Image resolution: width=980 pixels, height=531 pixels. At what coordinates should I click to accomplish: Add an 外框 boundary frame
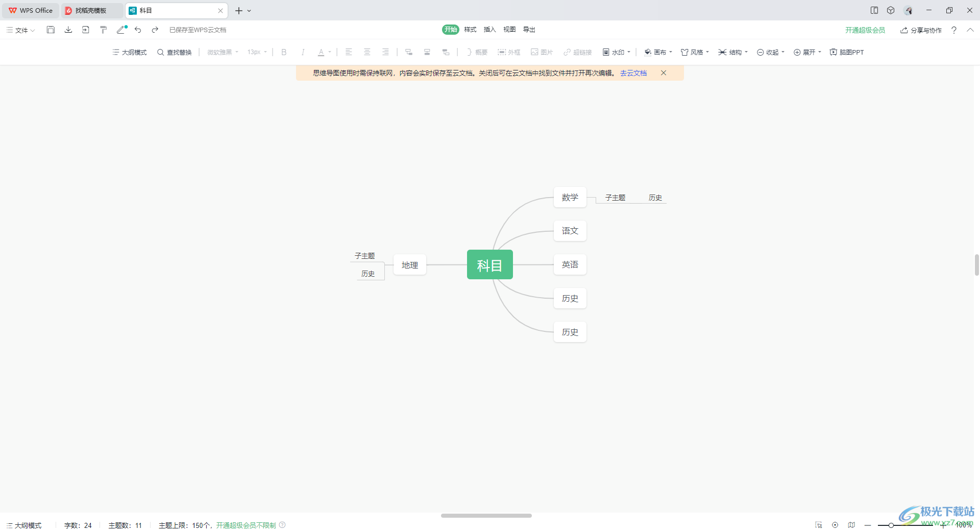(x=509, y=52)
